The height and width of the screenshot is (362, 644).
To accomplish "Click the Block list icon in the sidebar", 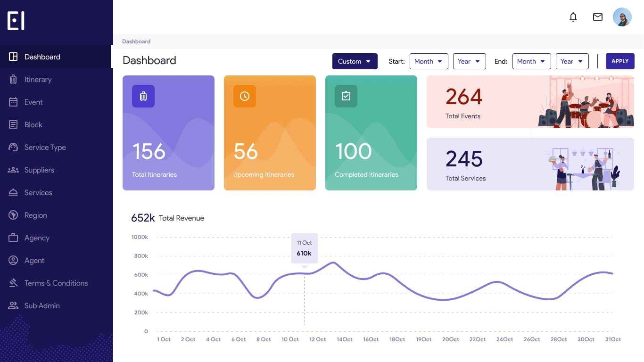I will coord(13,124).
